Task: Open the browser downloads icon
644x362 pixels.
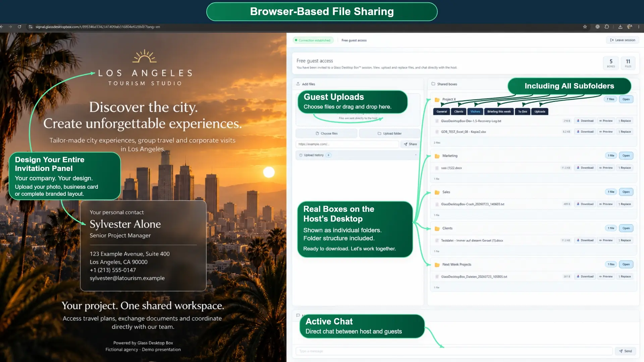Action: (620, 27)
